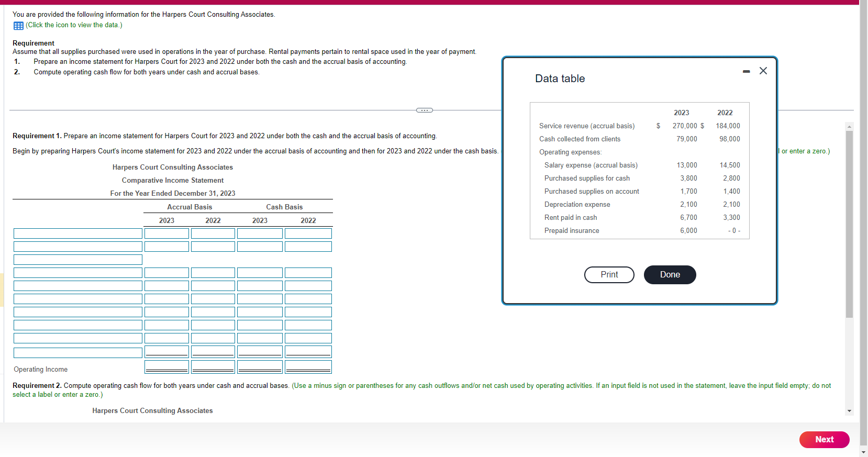
Task: Close the Data table dialog with X
Action: click(x=763, y=71)
